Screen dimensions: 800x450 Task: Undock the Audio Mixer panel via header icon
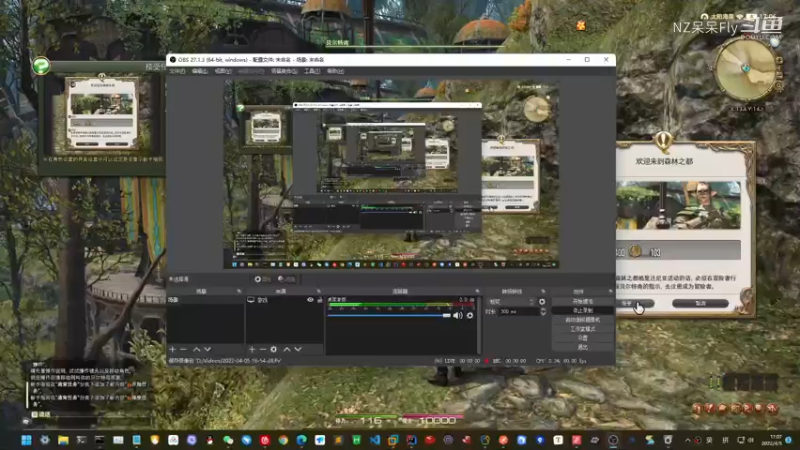[x=477, y=291]
